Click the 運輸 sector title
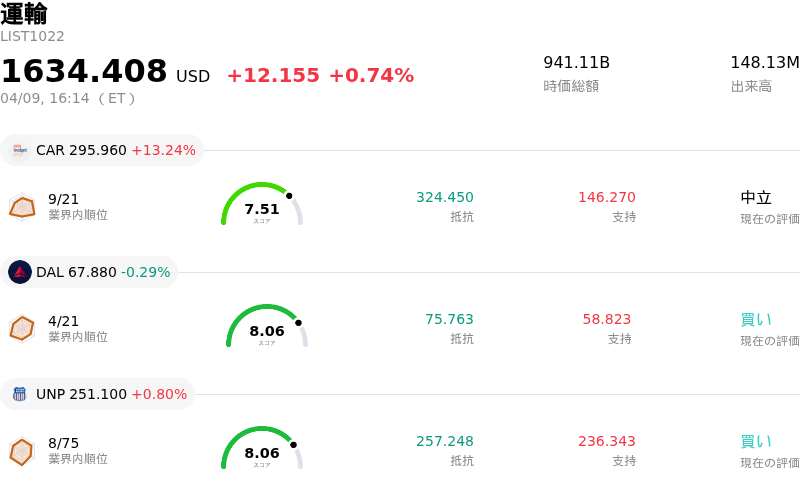 (24, 14)
